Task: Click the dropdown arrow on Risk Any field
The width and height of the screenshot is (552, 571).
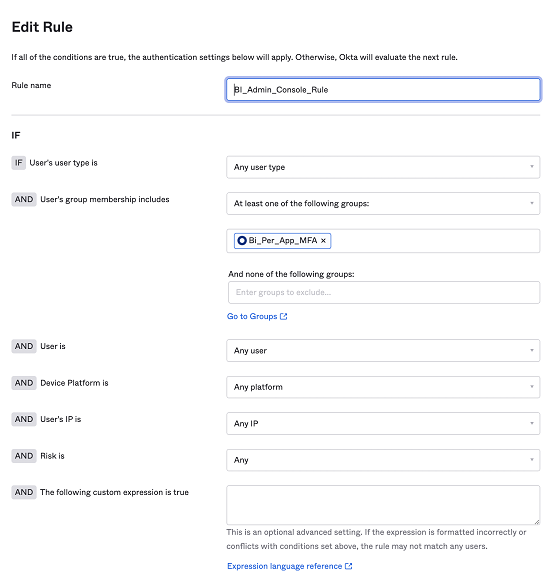Action: (x=532, y=460)
